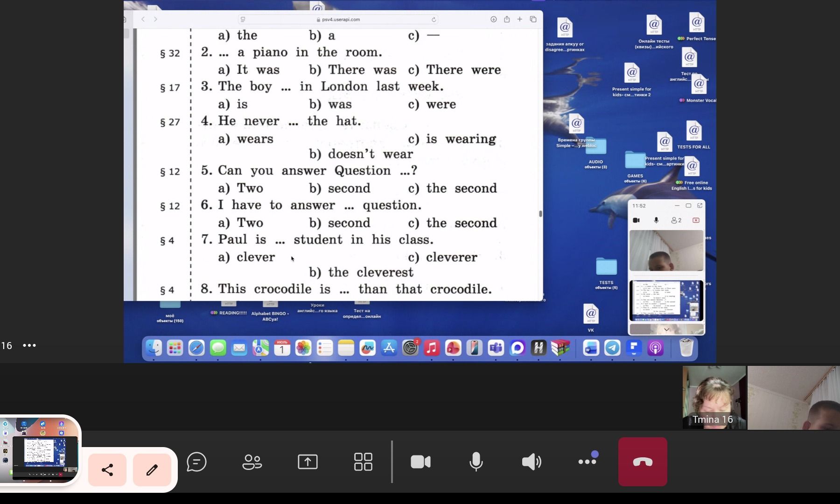Expand the chevron in the small call window

click(666, 329)
